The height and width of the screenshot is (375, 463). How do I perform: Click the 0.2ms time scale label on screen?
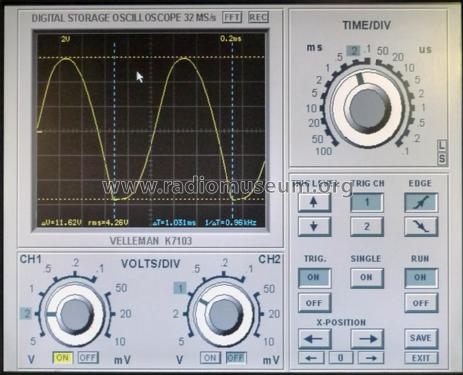point(231,39)
